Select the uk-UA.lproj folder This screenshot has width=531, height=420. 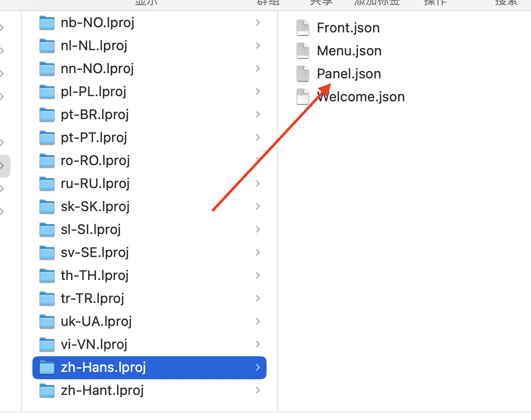coord(149,321)
